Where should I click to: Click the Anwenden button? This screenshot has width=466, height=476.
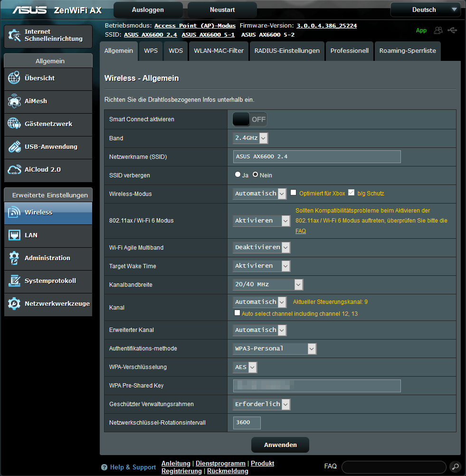(x=280, y=445)
